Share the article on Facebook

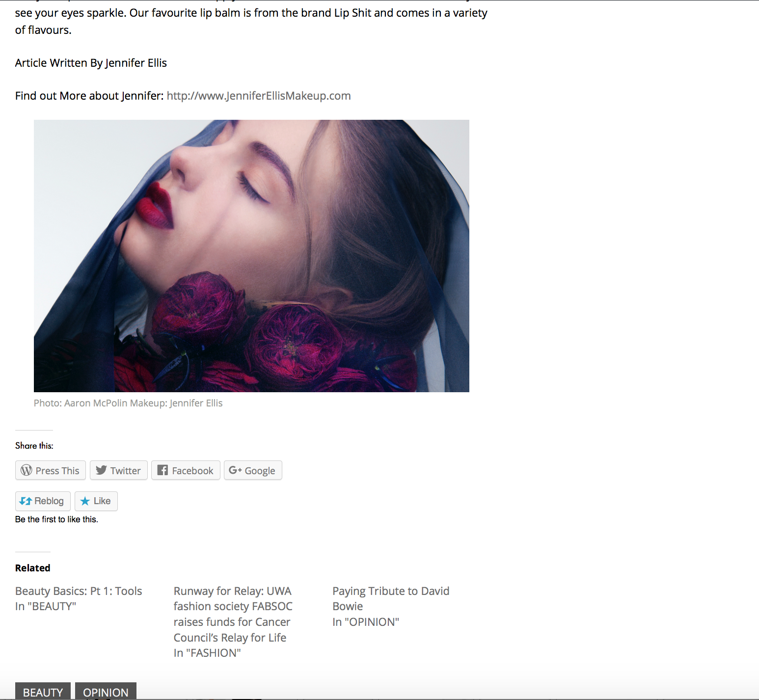click(x=186, y=470)
